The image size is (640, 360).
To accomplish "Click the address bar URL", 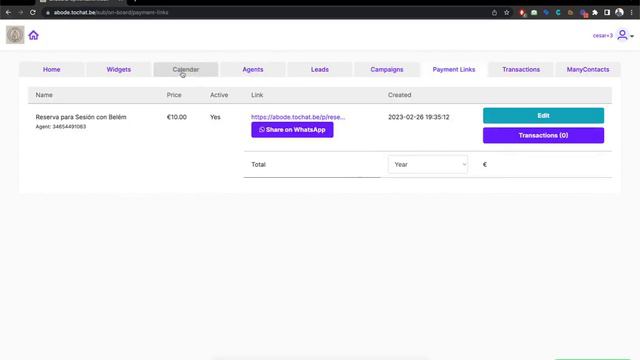I will point(111,13).
